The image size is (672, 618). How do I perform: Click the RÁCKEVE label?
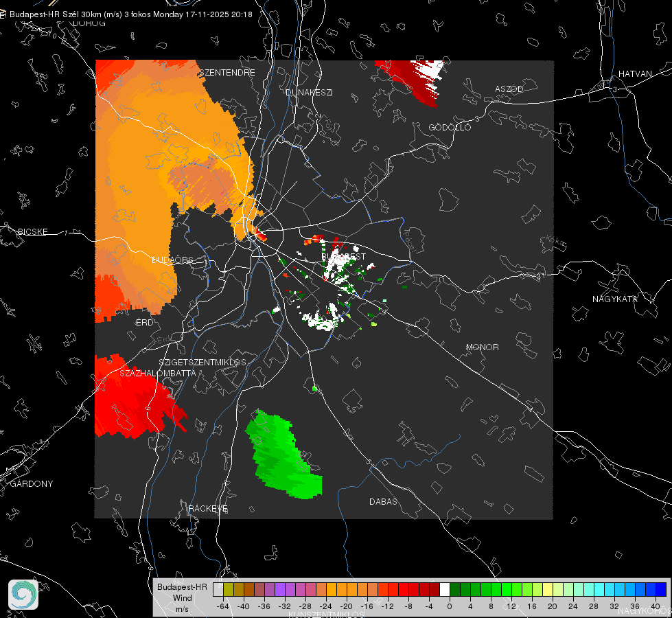(208, 508)
